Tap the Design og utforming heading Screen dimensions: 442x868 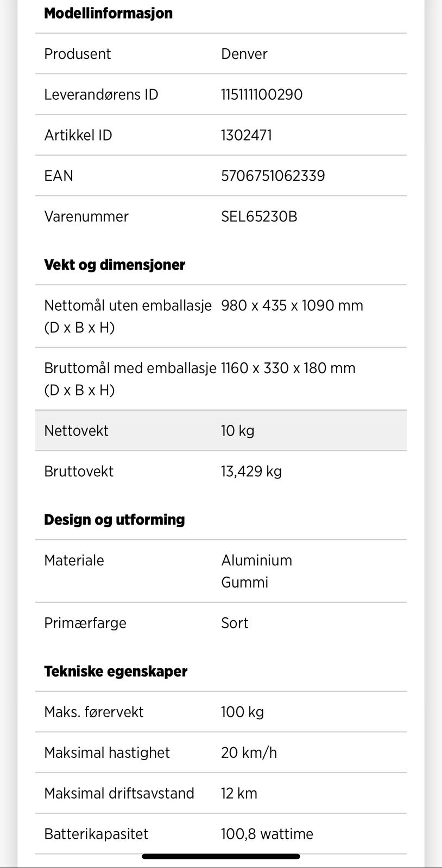[115, 520]
